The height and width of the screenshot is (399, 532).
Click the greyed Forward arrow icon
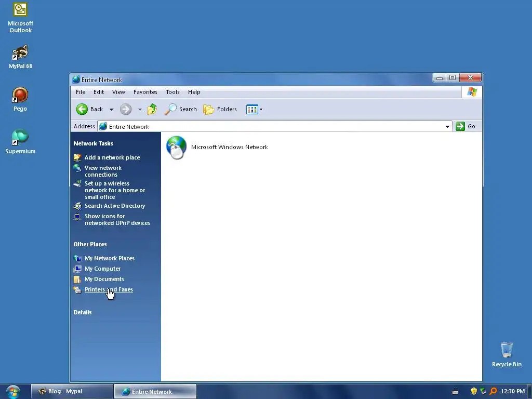(x=126, y=109)
